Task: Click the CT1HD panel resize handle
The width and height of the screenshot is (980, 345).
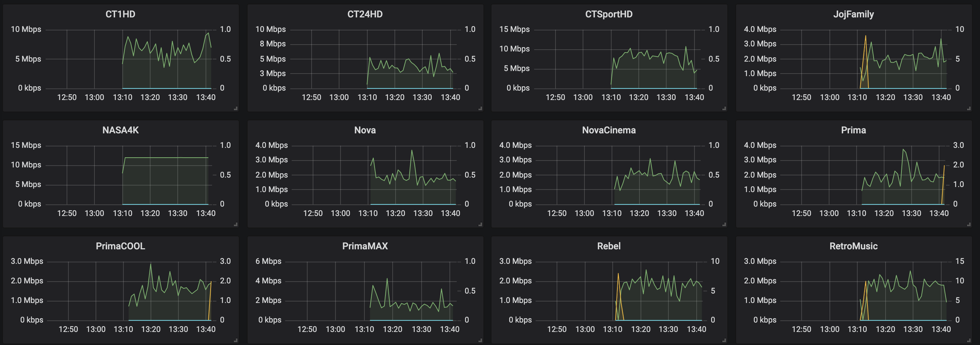Action: [236, 108]
